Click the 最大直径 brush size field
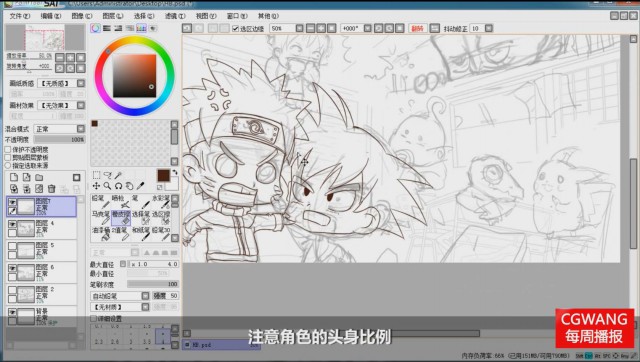Viewport: 640px width, 362px height. click(153, 264)
